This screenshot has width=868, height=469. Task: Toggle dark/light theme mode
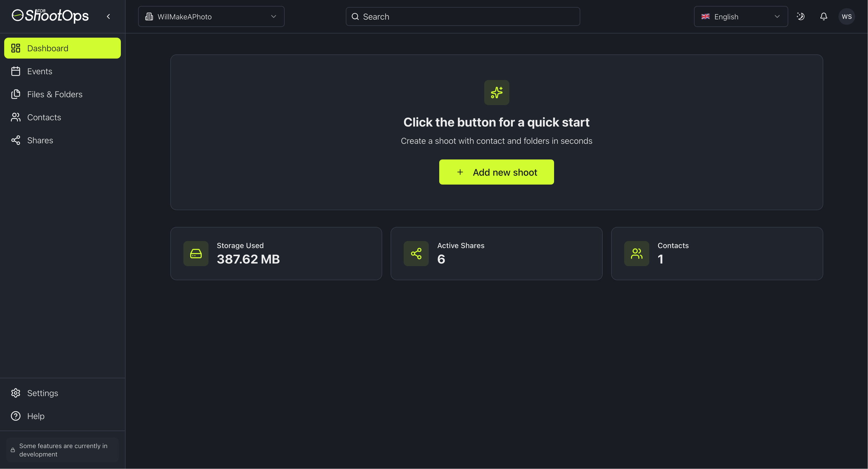800,16
